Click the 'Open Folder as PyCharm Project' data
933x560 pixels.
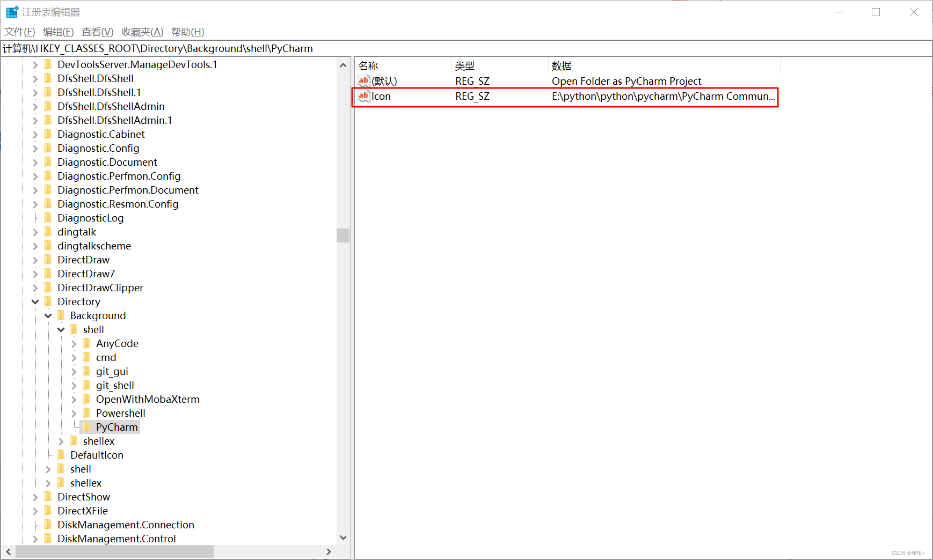pyautogui.click(x=626, y=81)
